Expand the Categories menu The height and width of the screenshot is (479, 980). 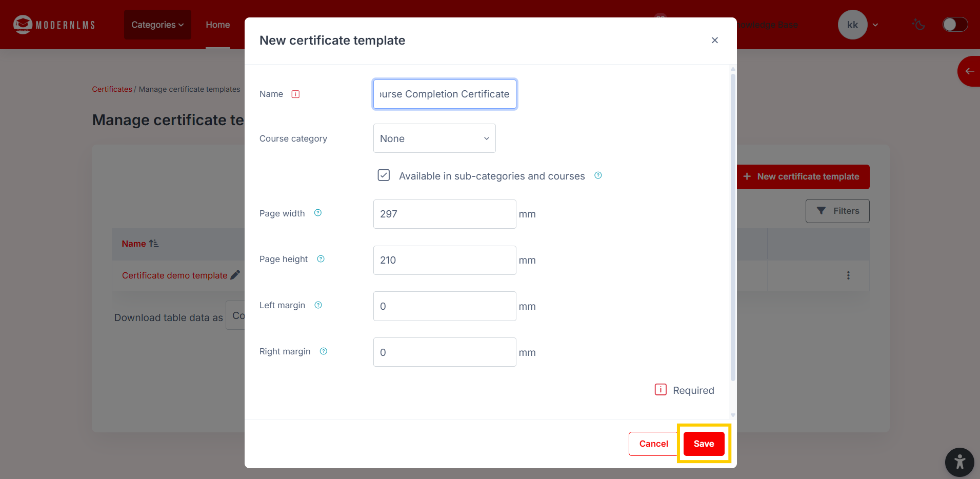point(157,25)
